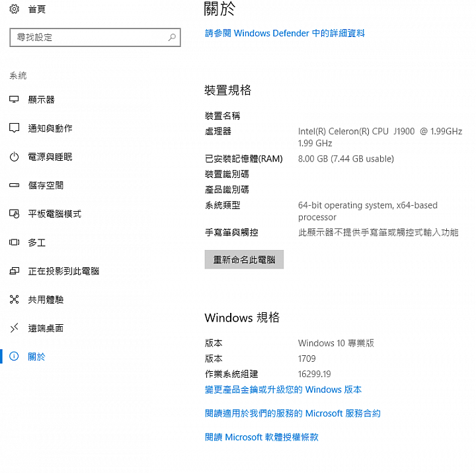Click the 手寫筆與觸控 label
Screen dimensions: 476x473
point(231,232)
